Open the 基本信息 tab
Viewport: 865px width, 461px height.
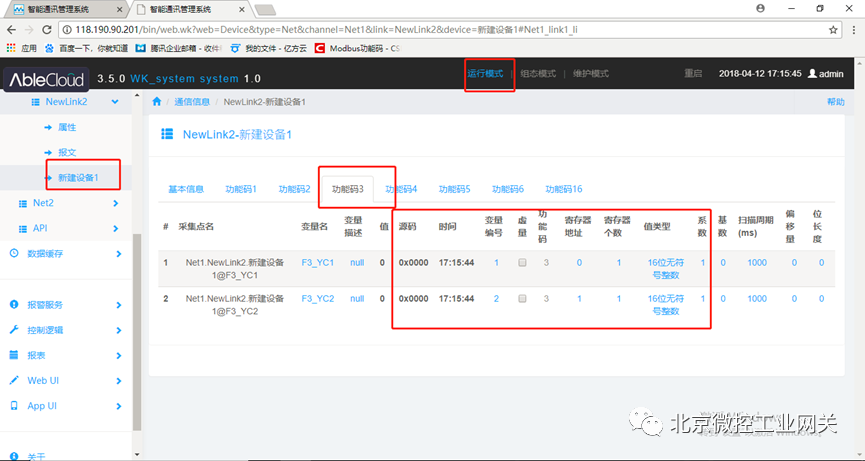tap(186, 189)
